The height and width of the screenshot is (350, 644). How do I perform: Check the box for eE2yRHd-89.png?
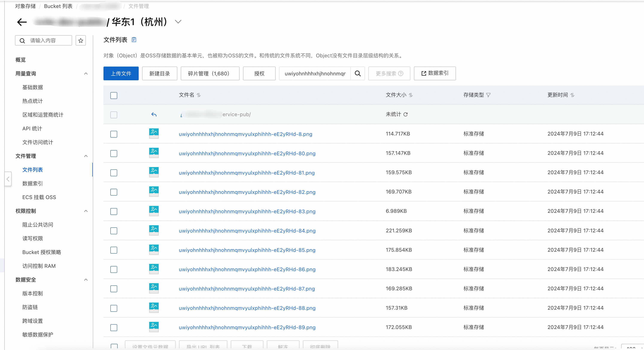tap(114, 327)
